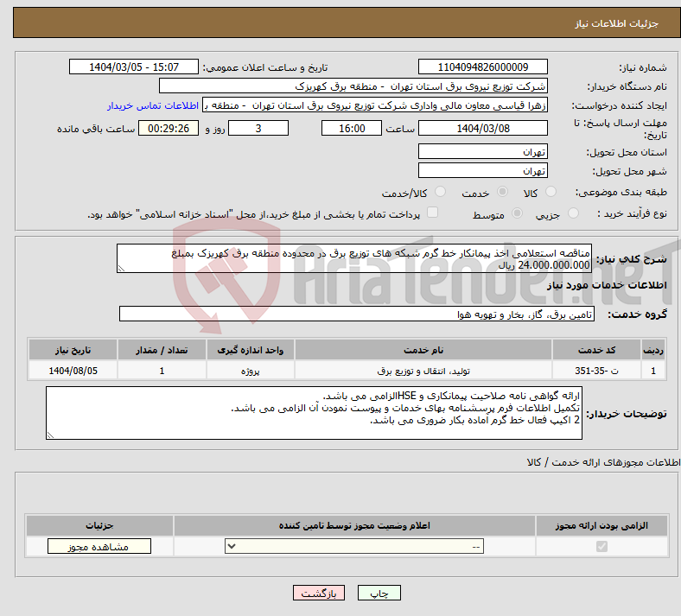This screenshot has width=681, height=616.
Task: Select the جزیی purchase type radio
Action: point(573,213)
